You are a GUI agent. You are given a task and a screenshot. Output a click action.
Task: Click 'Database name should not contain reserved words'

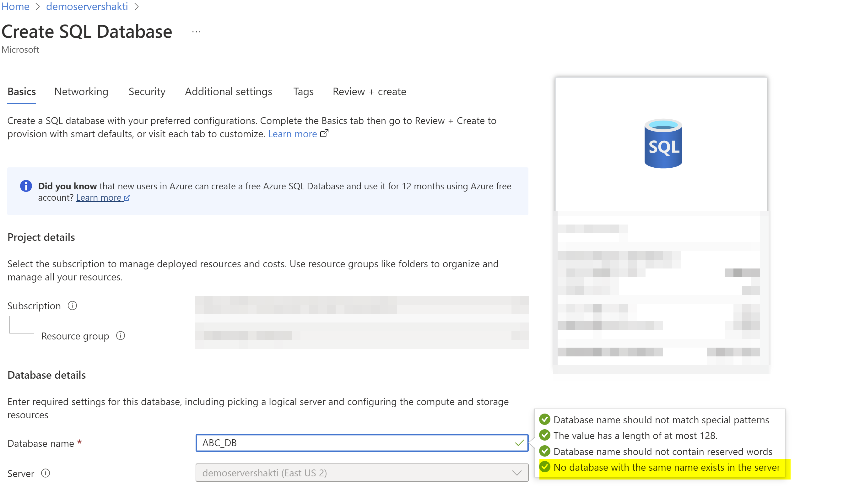tap(663, 452)
